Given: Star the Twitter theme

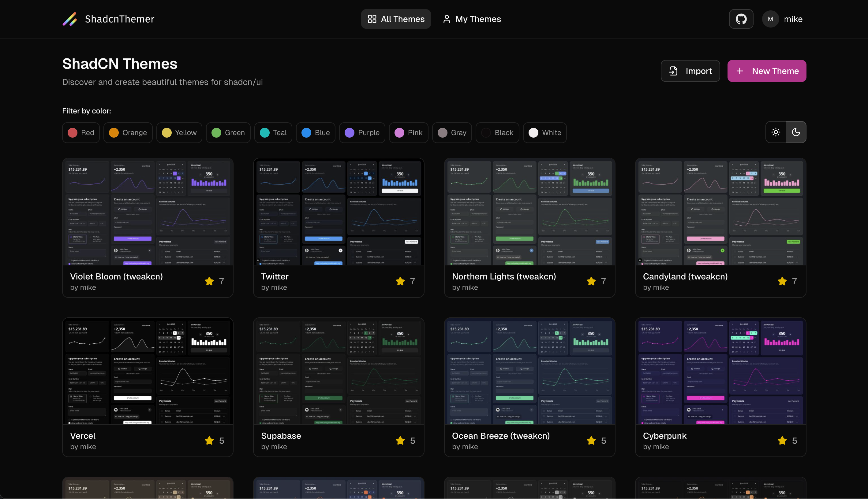Looking at the screenshot, I should tap(400, 281).
